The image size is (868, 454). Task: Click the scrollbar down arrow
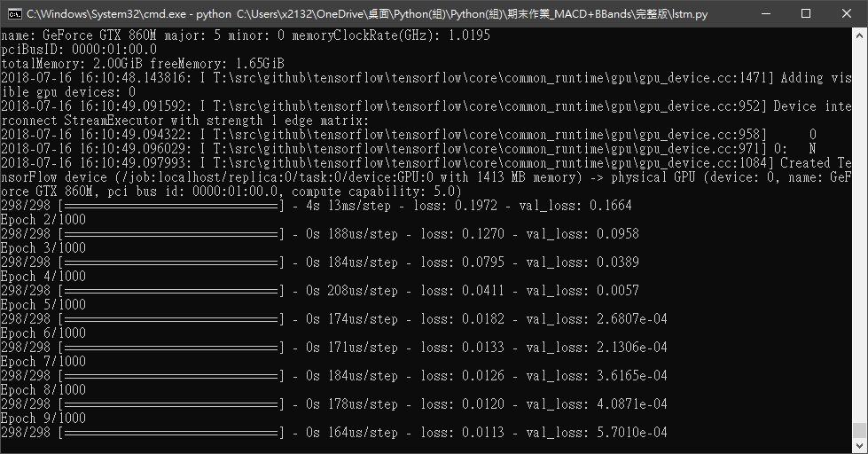click(859, 445)
